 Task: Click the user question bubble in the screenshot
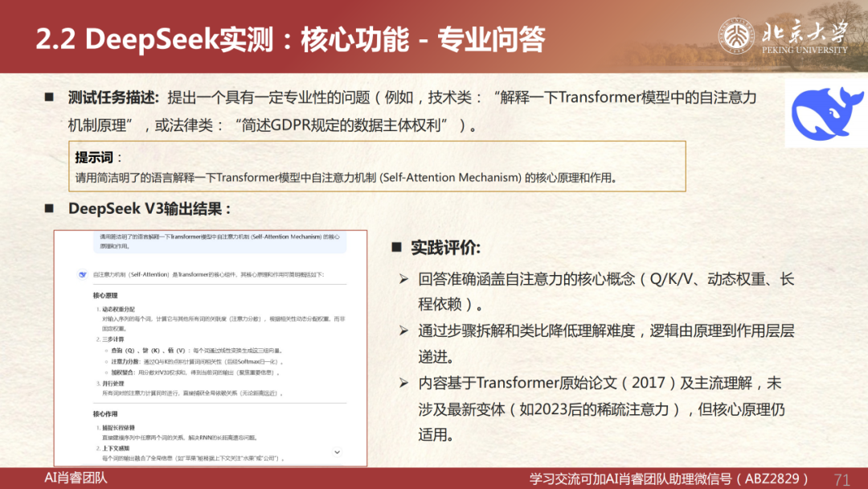[x=219, y=241]
